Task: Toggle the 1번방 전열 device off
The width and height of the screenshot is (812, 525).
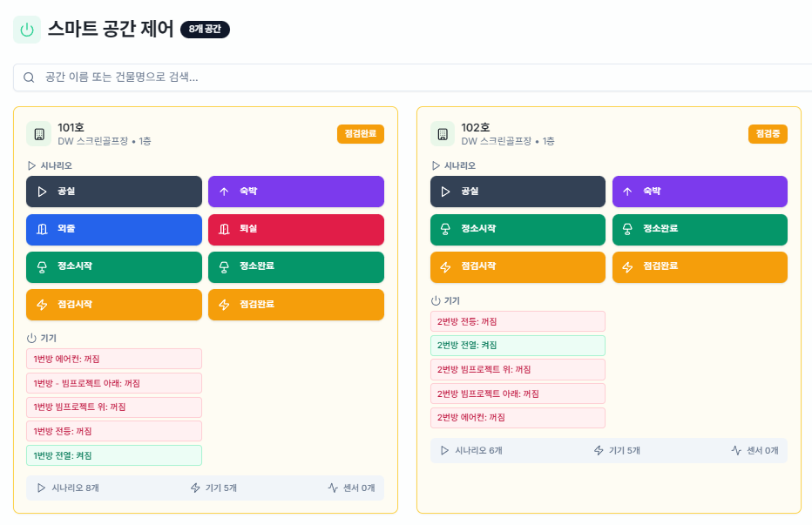Action: (113, 454)
